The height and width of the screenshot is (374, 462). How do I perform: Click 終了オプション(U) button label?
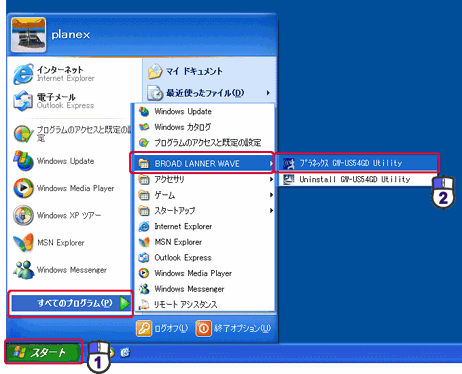[x=243, y=329]
